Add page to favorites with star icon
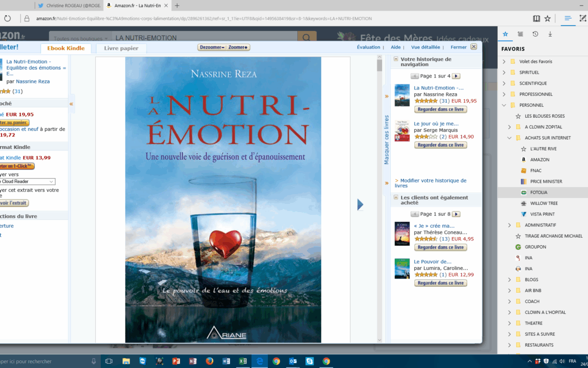The image size is (588, 368). point(548,19)
